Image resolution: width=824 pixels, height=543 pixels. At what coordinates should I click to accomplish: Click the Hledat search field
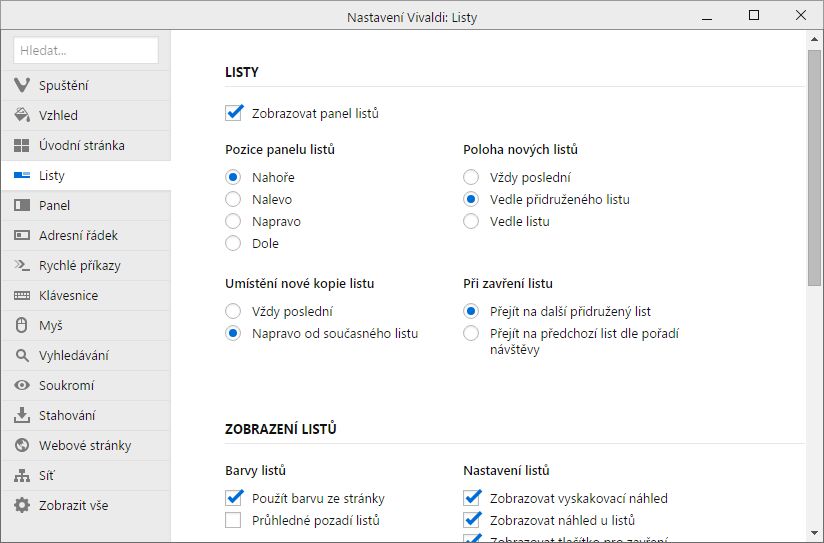(86, 50)
